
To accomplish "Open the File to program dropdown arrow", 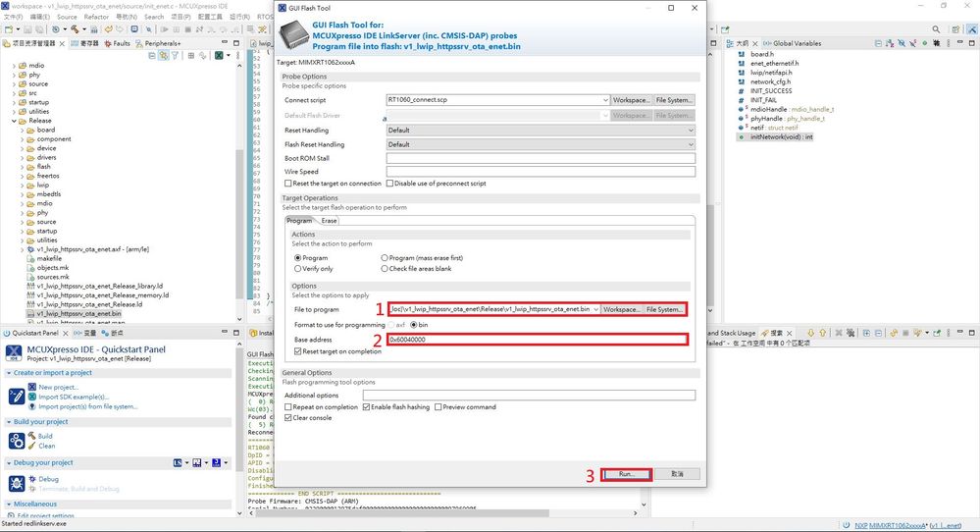I will coord(596,309).
